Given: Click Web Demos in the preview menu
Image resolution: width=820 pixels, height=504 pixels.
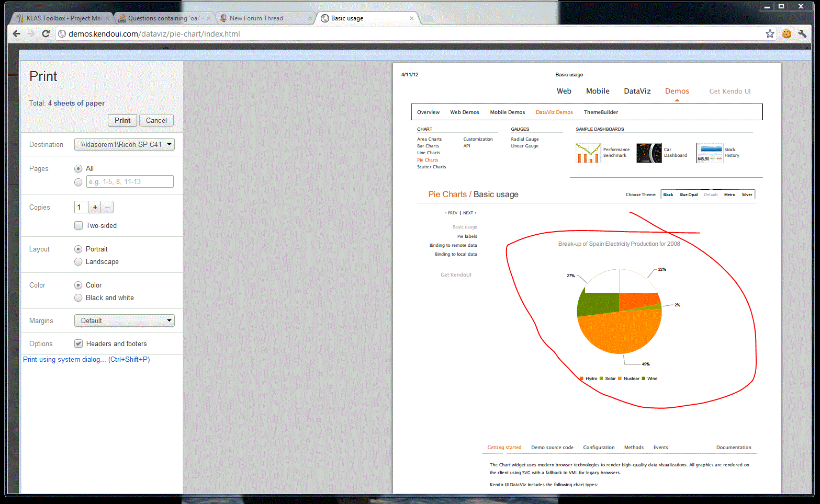Looking at the screenshot, I should (465, 112).
